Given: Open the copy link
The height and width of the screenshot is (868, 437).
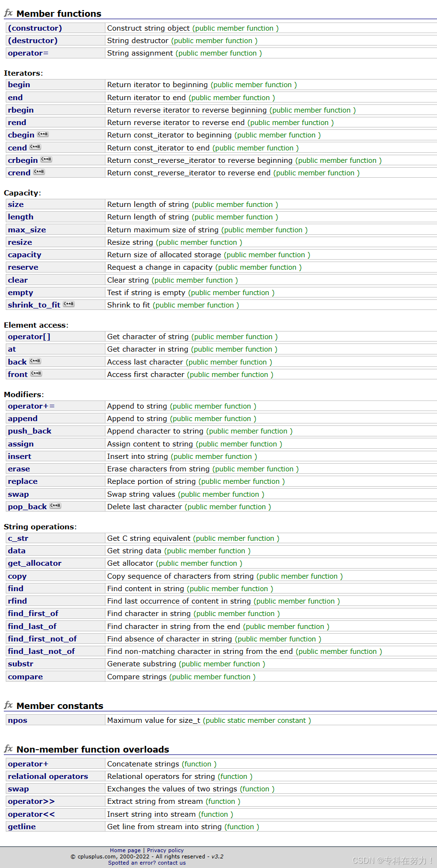Looking at the screenshot, I should point(17,576).
